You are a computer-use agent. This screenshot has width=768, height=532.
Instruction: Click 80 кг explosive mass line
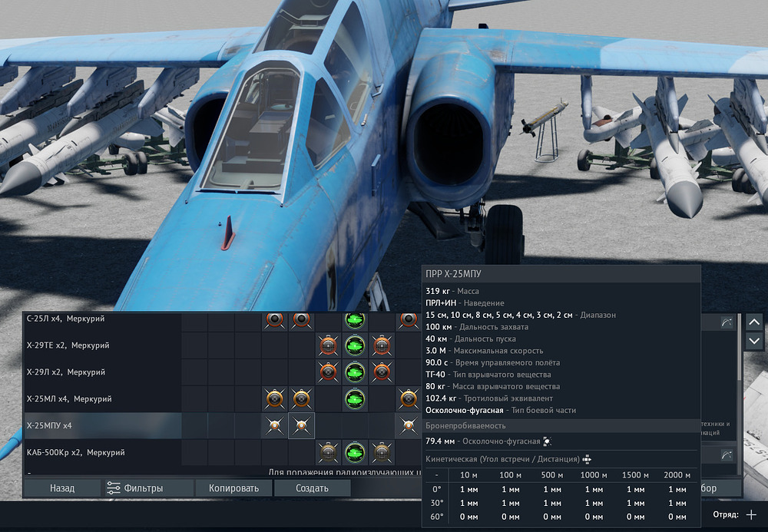492,387
